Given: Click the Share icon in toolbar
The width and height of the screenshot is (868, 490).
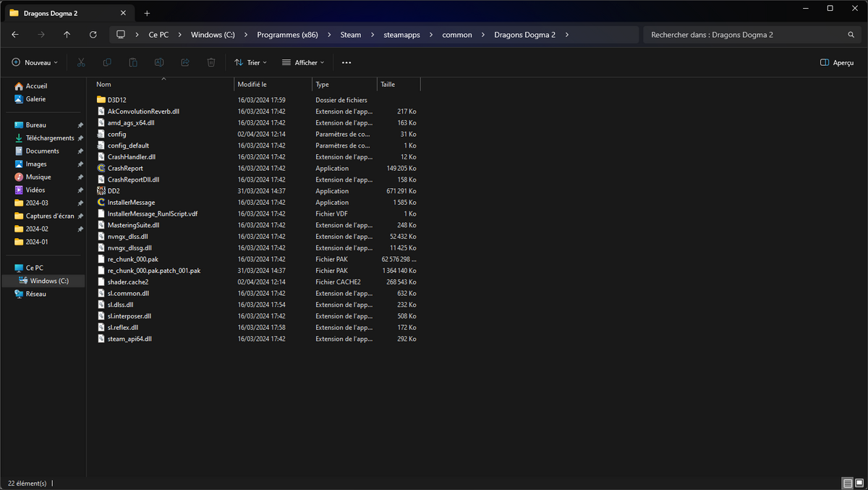Looking at the screenshot, I should [x=185, y=63].
